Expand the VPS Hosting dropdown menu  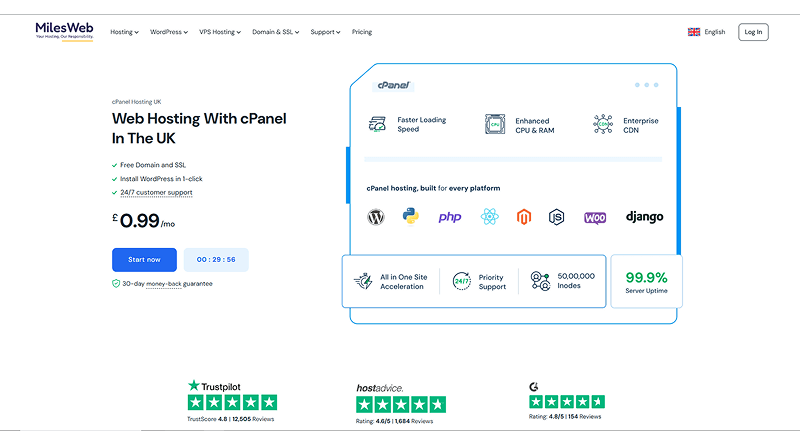pos(220,32)
